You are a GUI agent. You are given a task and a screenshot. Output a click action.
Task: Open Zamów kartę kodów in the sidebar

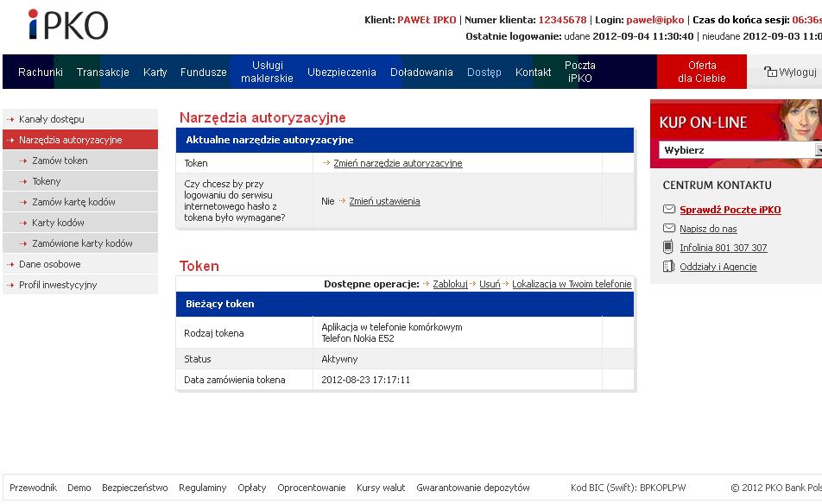[80, 202]
